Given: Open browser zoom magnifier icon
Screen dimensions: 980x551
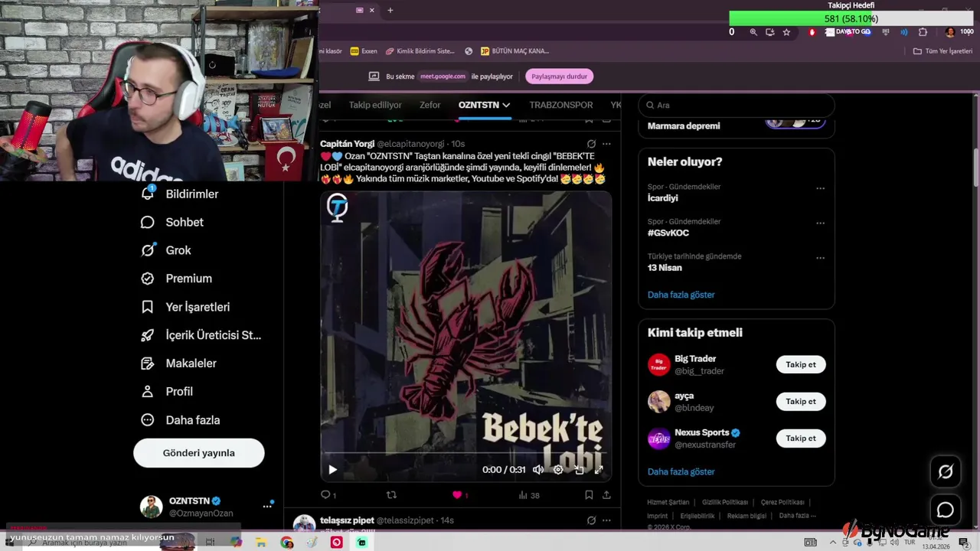Looking at the screenshot, I should [x=753, y=32].
